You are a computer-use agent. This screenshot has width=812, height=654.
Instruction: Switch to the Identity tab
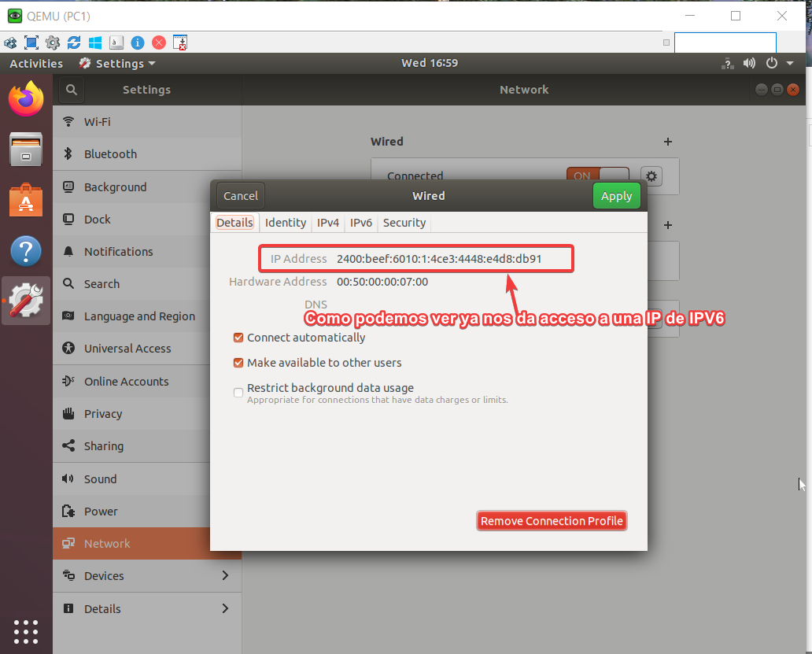click(x=285, y=223)
